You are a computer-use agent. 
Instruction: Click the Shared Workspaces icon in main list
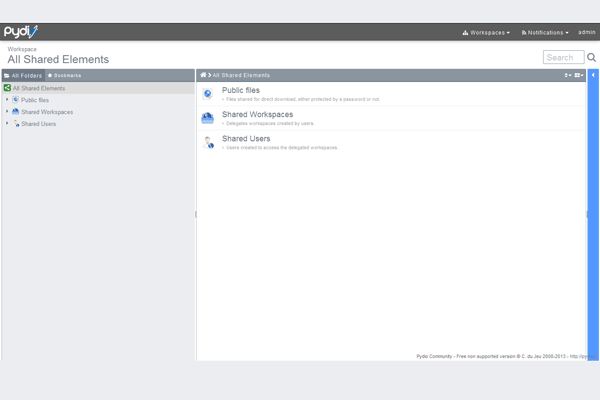tap(208, 119)
